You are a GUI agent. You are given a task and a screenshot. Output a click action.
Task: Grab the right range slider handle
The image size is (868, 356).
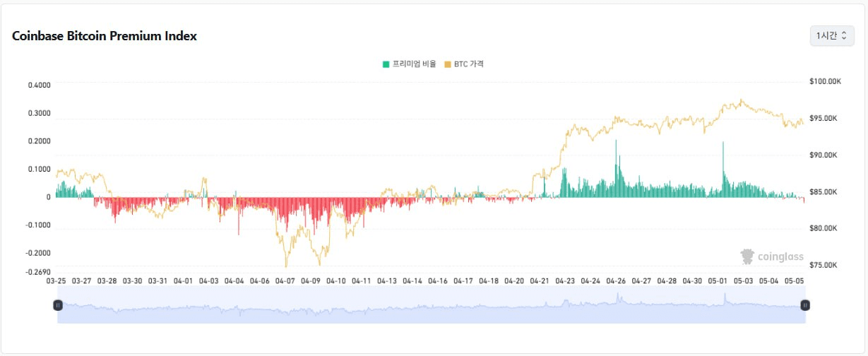(805, 305)
